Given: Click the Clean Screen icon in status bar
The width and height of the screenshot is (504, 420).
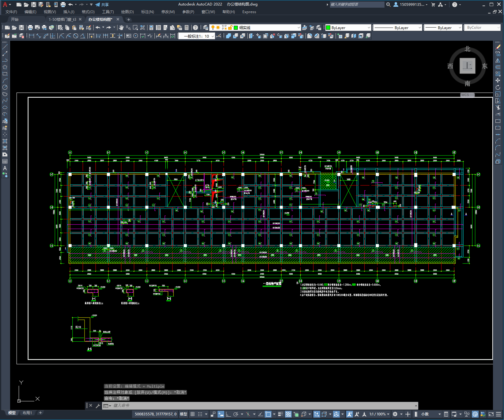Looking at the screenshot, I should click(x=491, y=414).
